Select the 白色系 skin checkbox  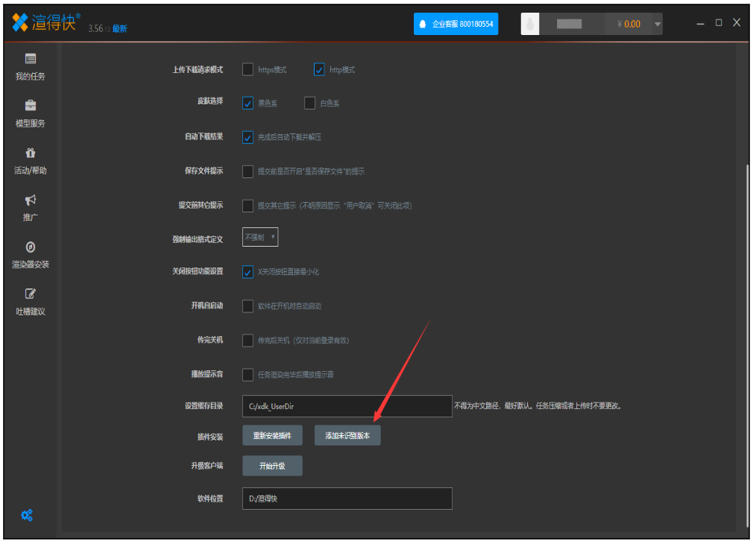(x=310, y=104)
